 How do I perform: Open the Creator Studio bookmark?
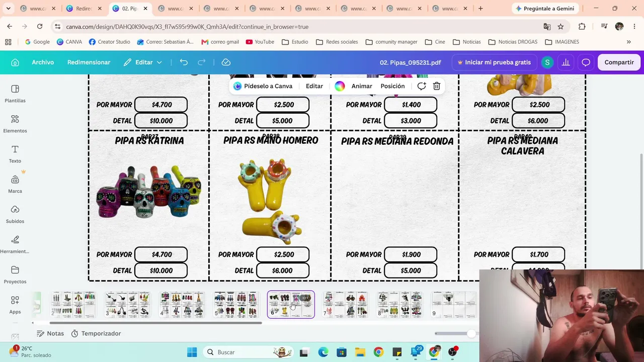click(x=109, y=42)
